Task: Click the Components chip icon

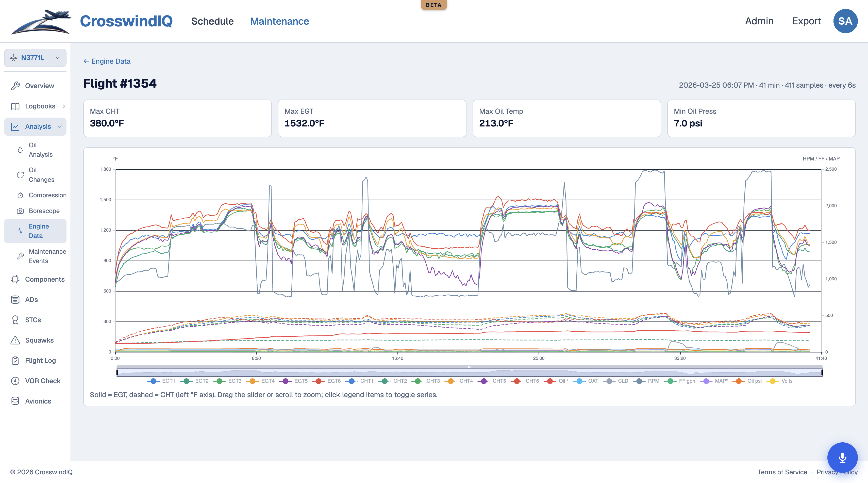Action: 15,279
